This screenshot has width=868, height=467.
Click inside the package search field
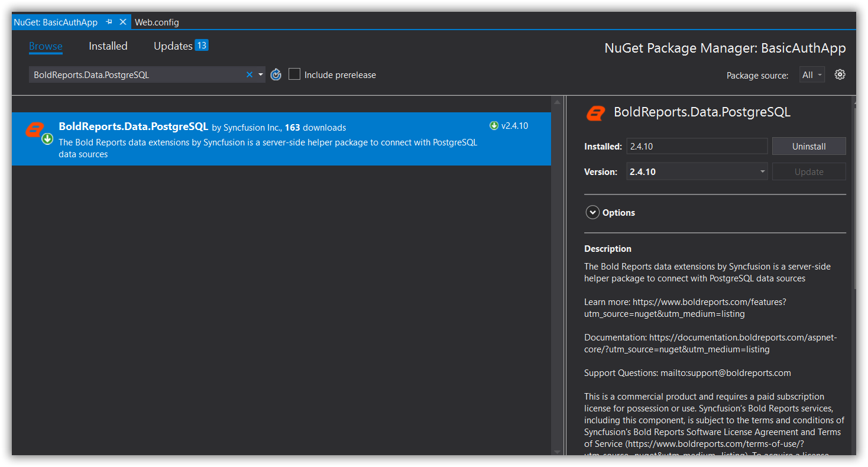point(136,75)
